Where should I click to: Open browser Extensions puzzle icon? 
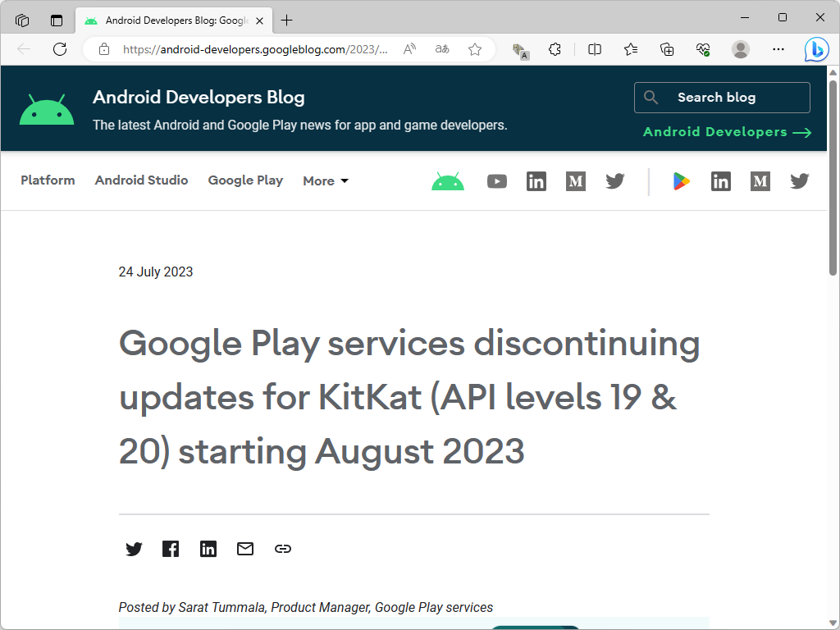click(555, 49)
